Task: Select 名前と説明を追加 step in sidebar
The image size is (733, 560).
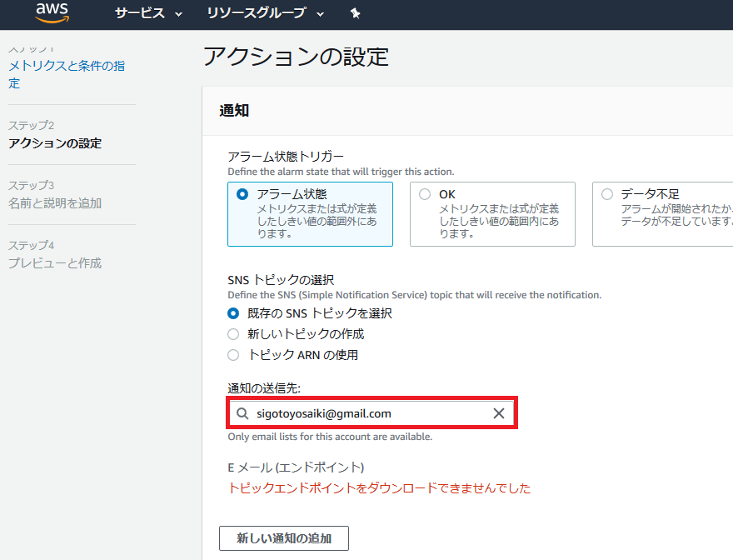Action: (55, 203)
